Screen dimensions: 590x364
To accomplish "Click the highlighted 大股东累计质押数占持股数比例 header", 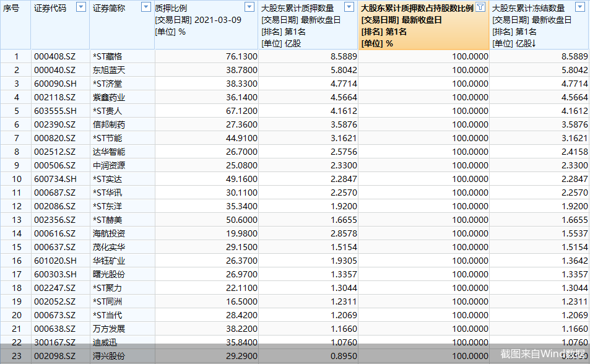I will pos(423,25).
